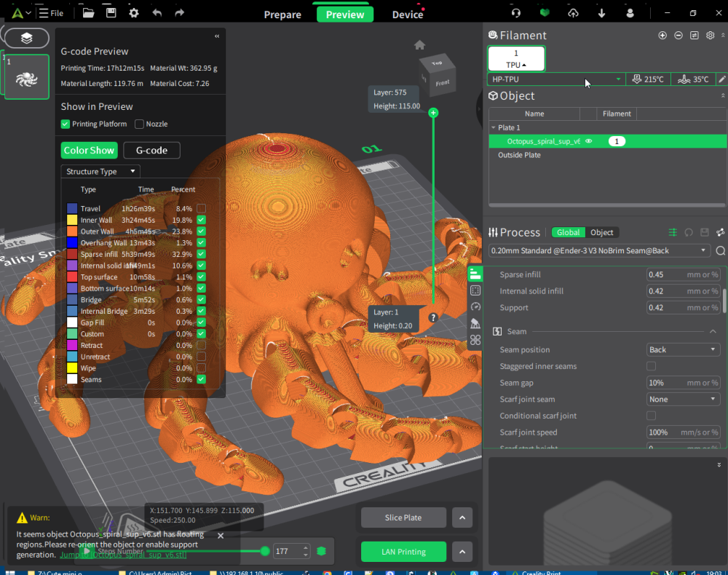Open the settings gear in top toolbar

[134, 13]
